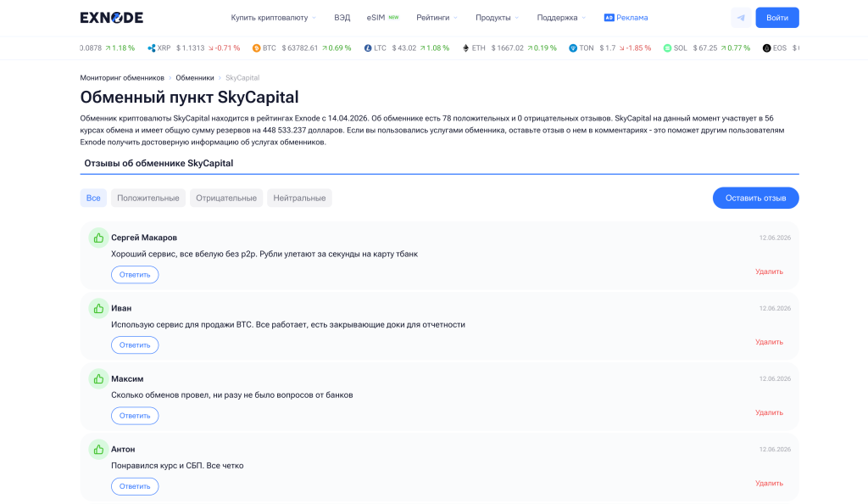Image resolution: width=868 pixels, height=504 pixels.
Task: Click the date on Иван's review
Action: [775, 309]
